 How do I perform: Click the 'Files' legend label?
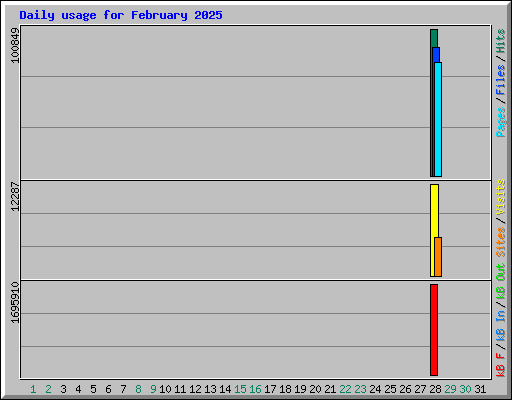point(500,79)
